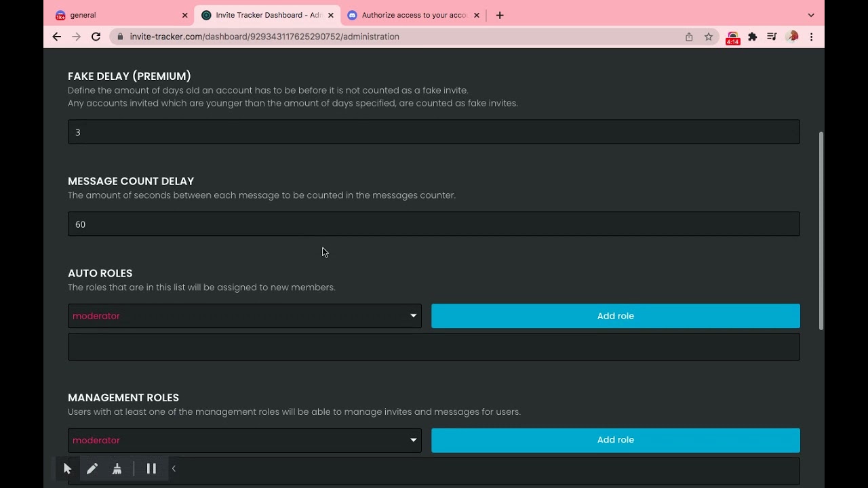This screenshot has width=868, height=488.
Task: Edit the Fake Delay value field
Action: tap(434, 132)
